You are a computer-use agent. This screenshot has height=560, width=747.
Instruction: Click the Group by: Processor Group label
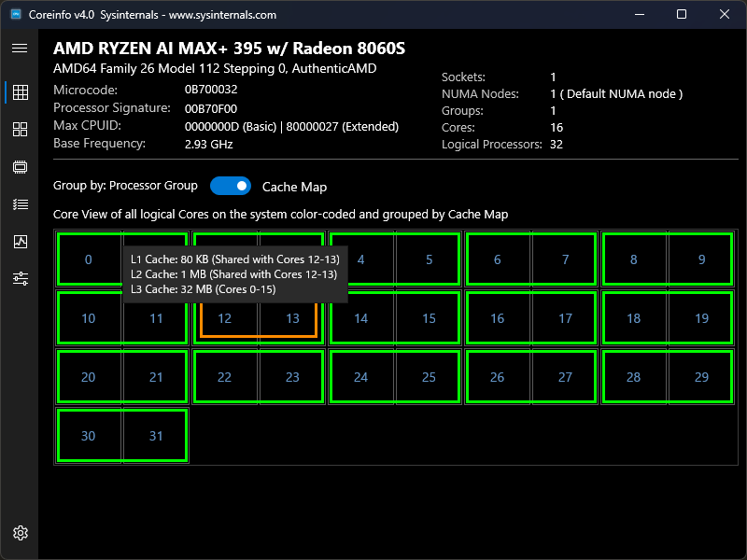(125, 185)
